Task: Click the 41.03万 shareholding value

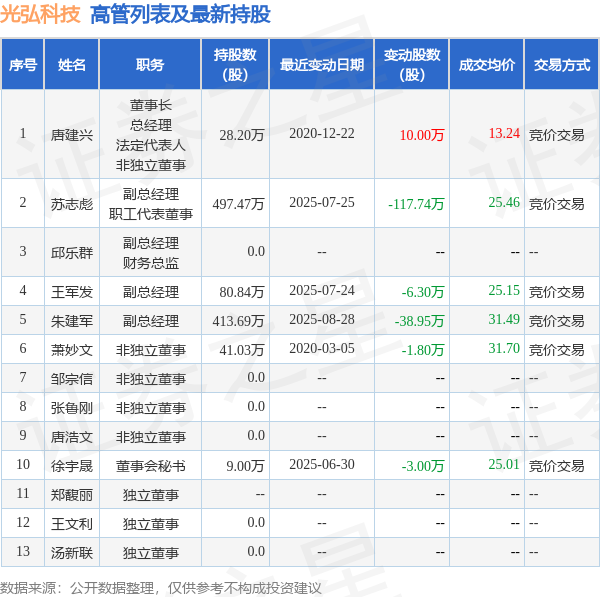Action: pos(242,350)
